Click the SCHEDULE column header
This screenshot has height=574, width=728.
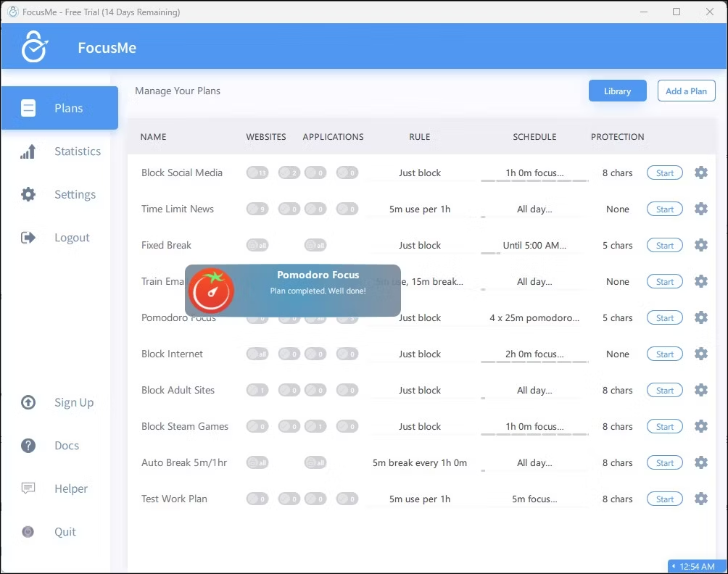[534, 136]
